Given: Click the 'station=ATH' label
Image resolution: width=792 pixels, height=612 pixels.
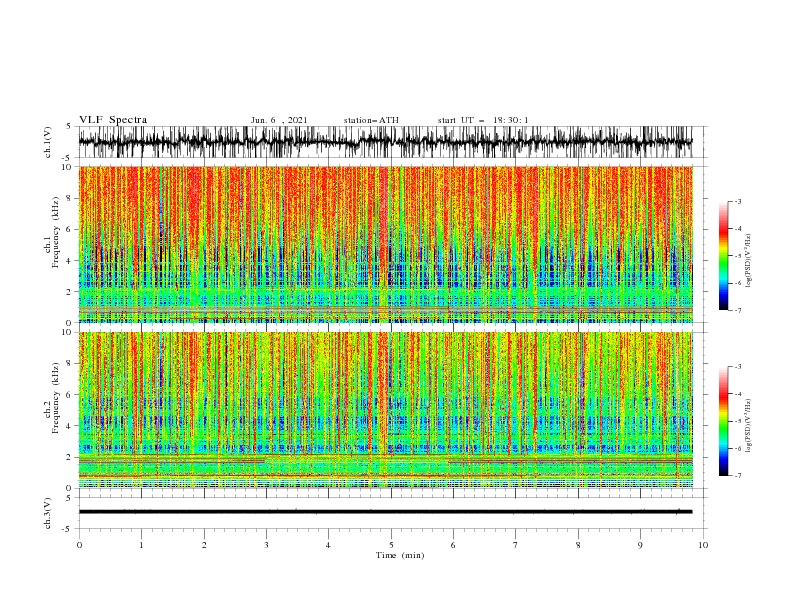Looking at the screenshot, I should 371,120.
